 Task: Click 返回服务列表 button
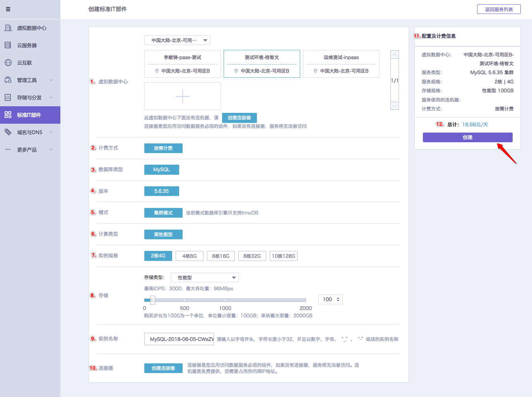[499, 9]
